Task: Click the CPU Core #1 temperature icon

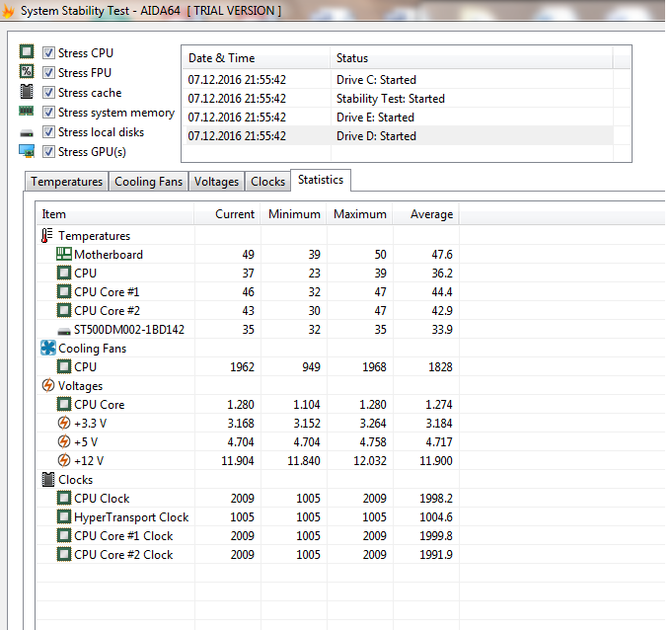Action: (x=64, y=291)
